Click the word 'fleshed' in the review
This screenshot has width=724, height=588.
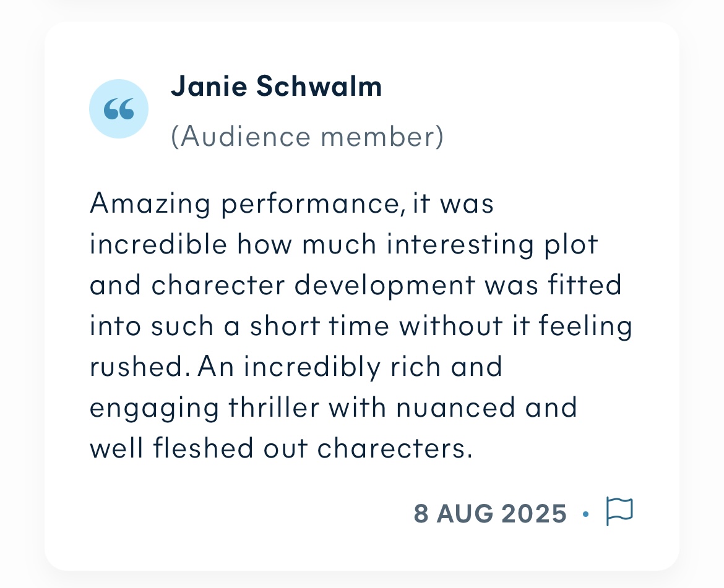coord(203,448)
